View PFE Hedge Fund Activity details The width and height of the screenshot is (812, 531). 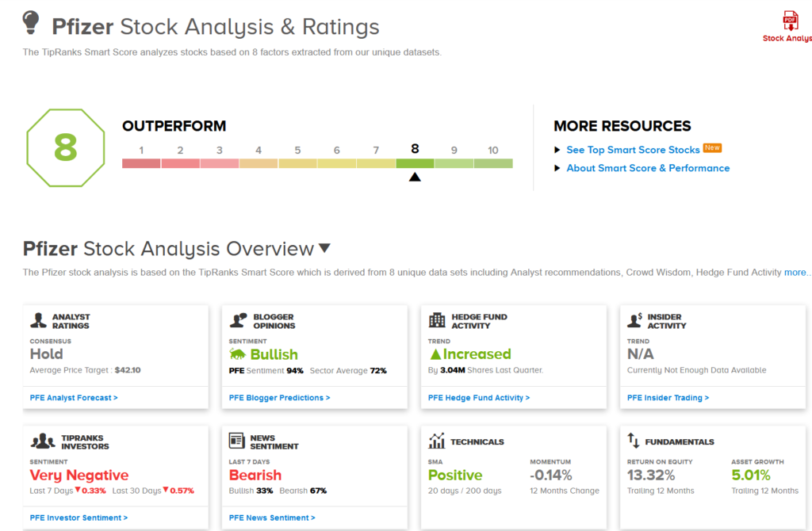tap(478, 398)
